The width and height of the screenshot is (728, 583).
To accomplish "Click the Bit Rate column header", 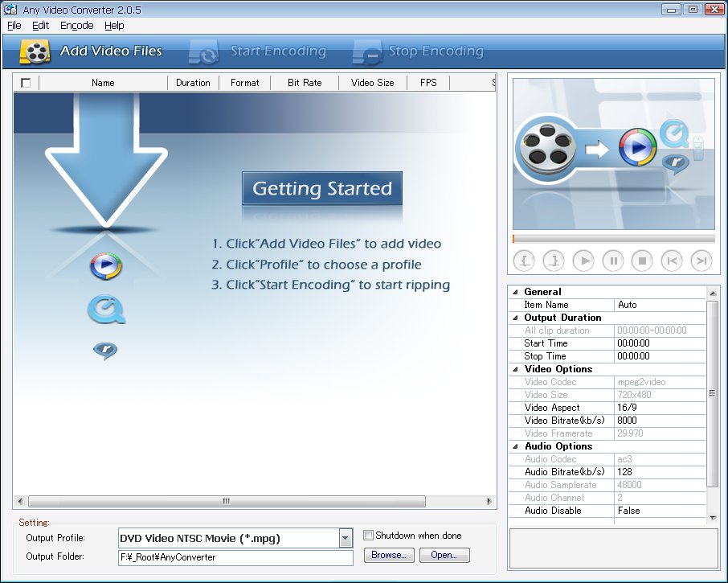I will (305, 83).
